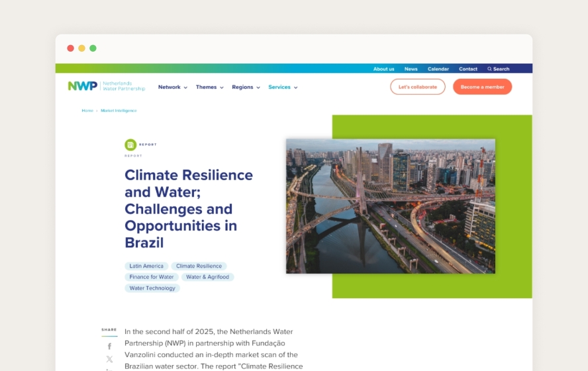Open the Themes dropdown menu
The width and height of the screenshot is (588, 371).
coord(209,87)
